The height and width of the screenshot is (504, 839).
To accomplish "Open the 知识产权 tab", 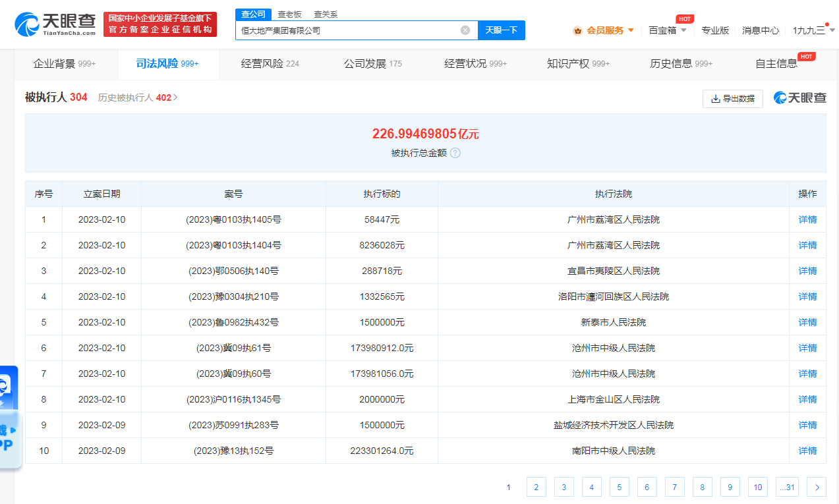I will point(579,64).
